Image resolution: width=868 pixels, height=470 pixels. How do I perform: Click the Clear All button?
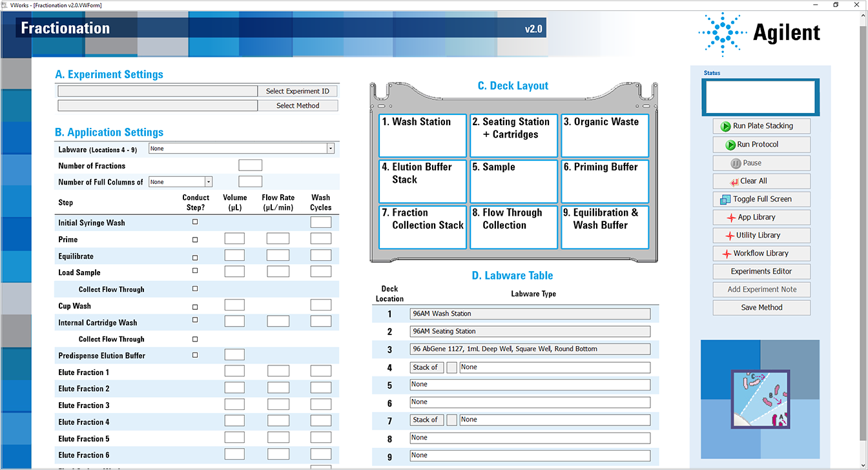tap(761, 181)
